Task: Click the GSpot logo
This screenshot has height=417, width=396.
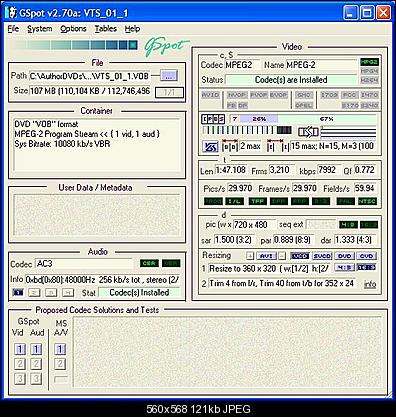Action: pos(166,46)
